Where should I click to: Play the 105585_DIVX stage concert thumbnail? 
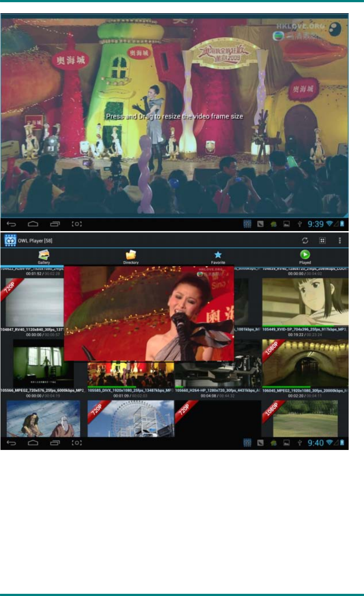click(x=131, y=374)
